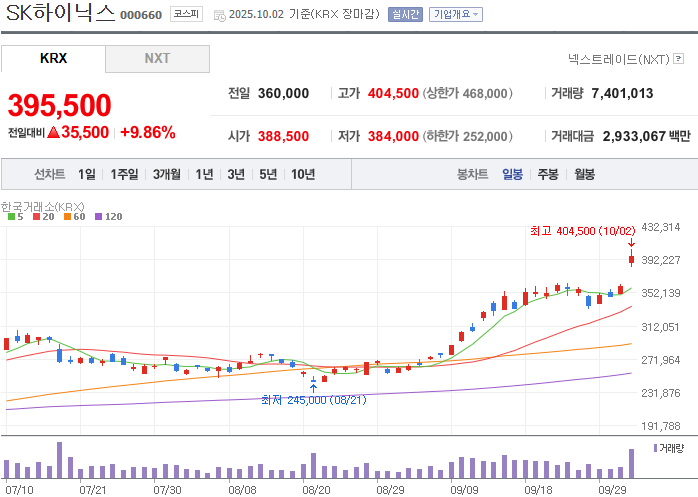
Task: Click the red 20-day moving average swatch
Action: click(37, 216)
